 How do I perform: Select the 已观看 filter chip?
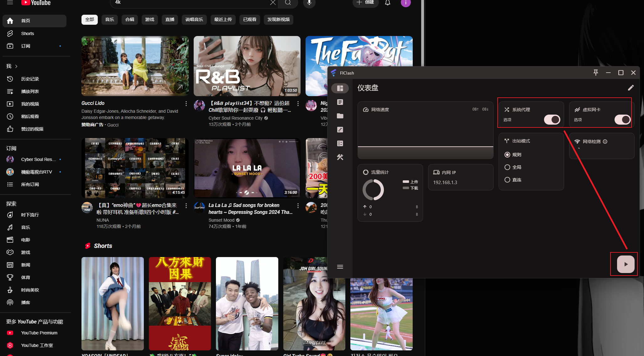[x=250, y=19]
